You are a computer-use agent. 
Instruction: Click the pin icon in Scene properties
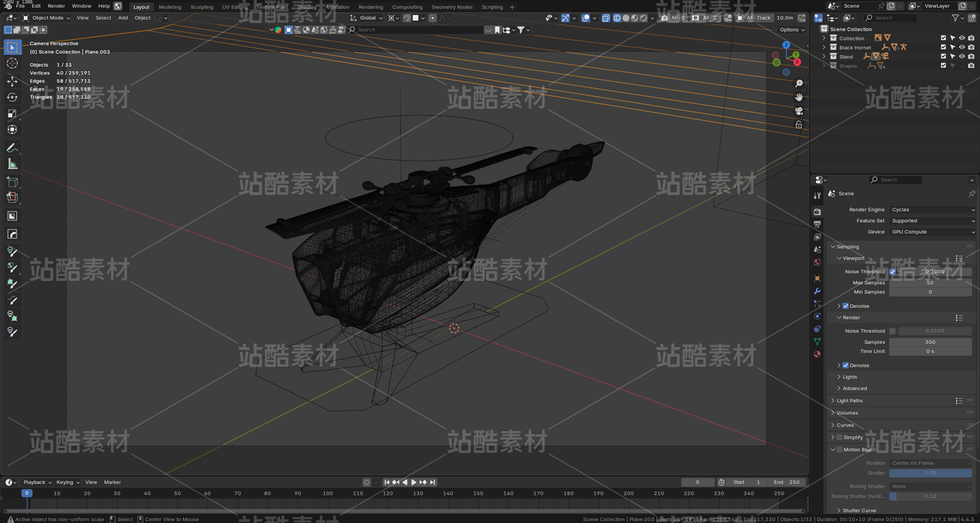pyautogui.click(x=972, y=194)
